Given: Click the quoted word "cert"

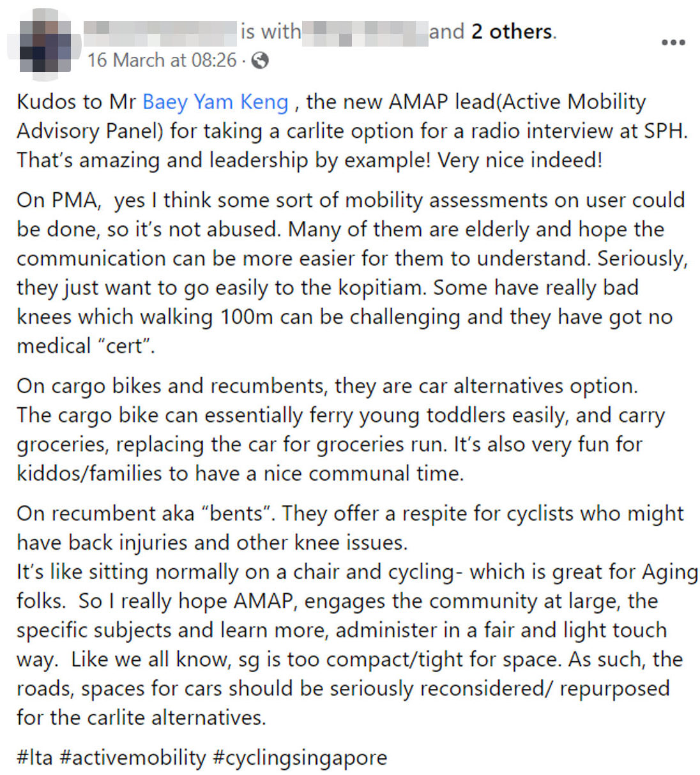Looking at the screenshot, I should 125,346.
